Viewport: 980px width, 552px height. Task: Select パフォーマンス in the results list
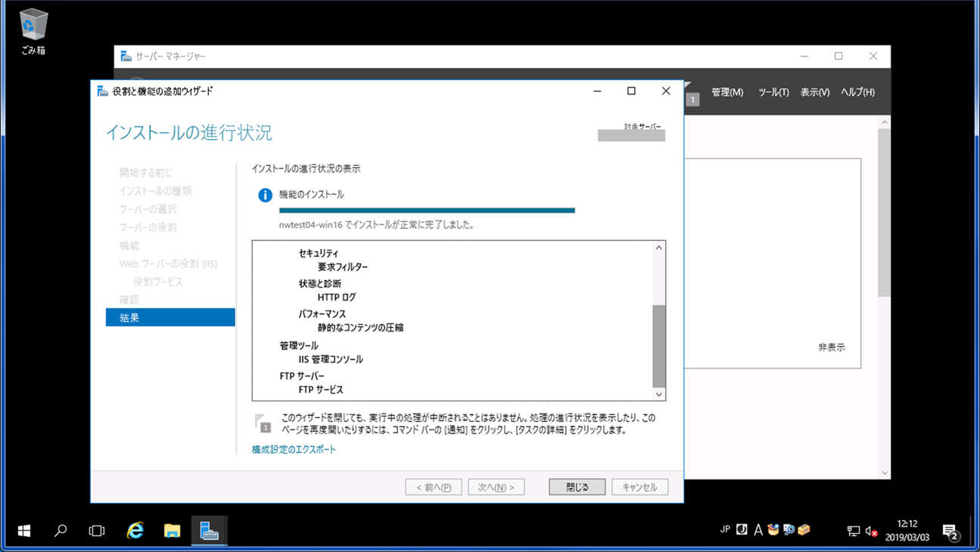(x=322, y=313)
